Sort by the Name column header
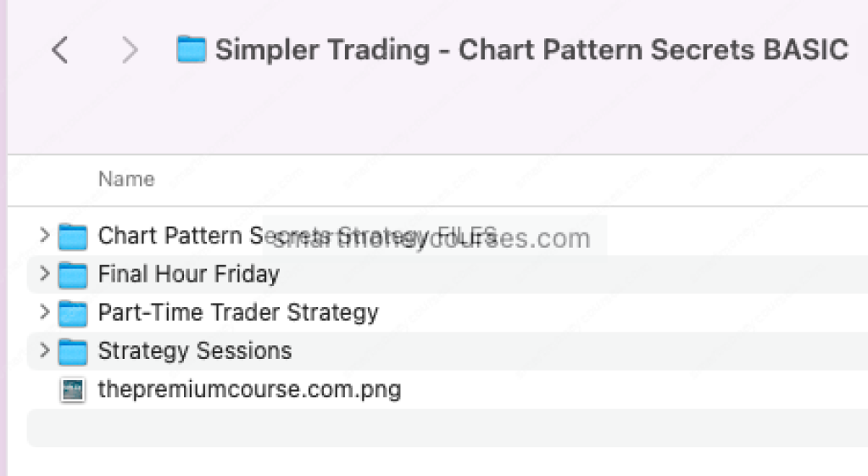868x476 pixels. 126,179
